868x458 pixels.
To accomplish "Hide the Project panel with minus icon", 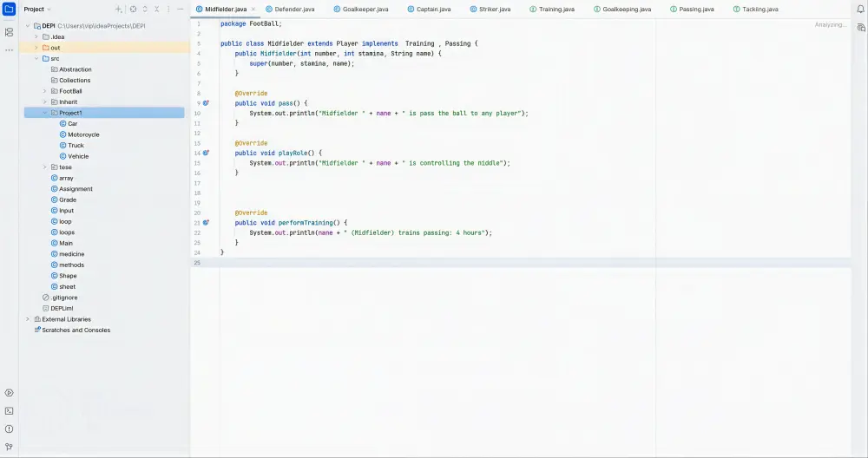I will point(181,9).
